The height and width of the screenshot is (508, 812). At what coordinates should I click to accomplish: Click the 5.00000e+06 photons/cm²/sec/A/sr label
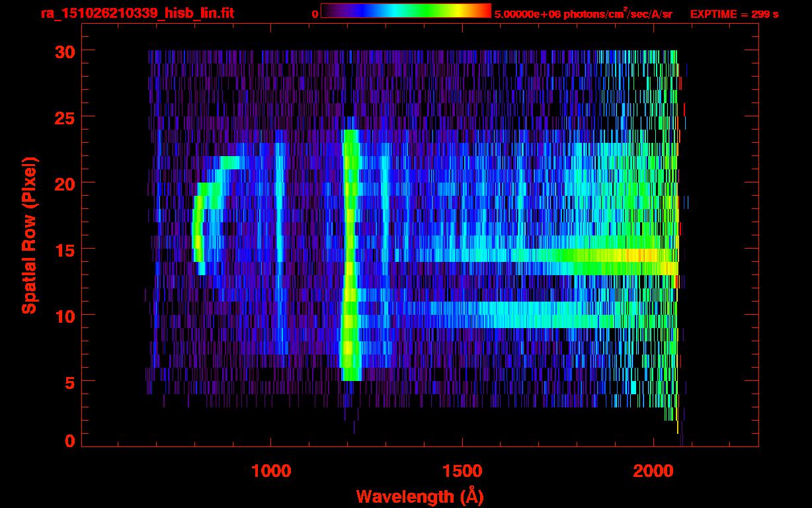click(x=583, y=14)
